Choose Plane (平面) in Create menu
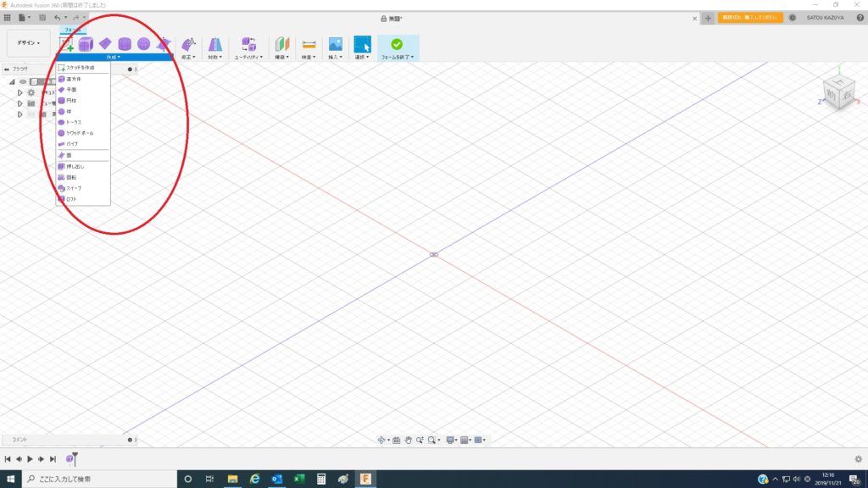This screenshot has width=868, height=488. point(83,90)
